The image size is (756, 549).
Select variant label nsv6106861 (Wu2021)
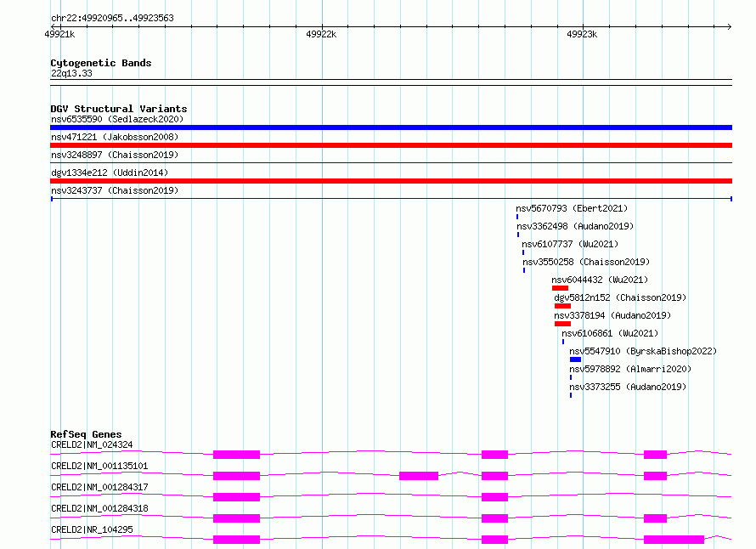tap(610, 333)
